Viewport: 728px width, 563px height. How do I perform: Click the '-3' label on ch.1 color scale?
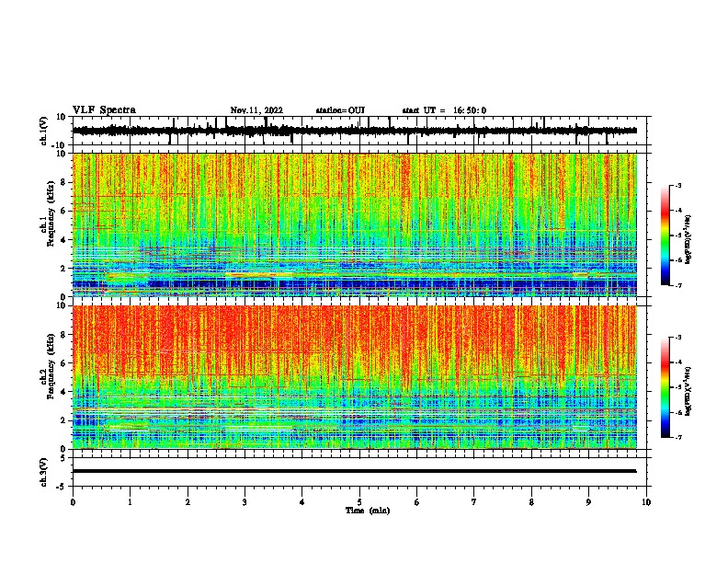pyautogui.click(x=677, y=185)
